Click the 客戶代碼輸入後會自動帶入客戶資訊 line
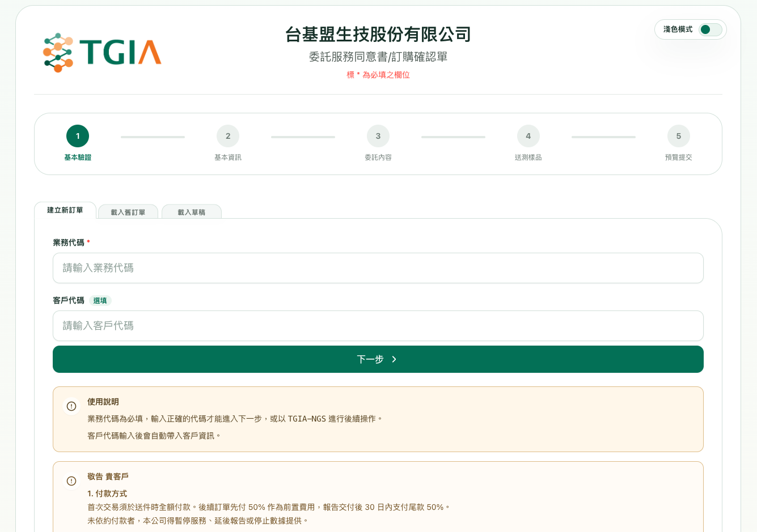The width and height of the screenshot is (757, 532). click(x=154, y=436)
